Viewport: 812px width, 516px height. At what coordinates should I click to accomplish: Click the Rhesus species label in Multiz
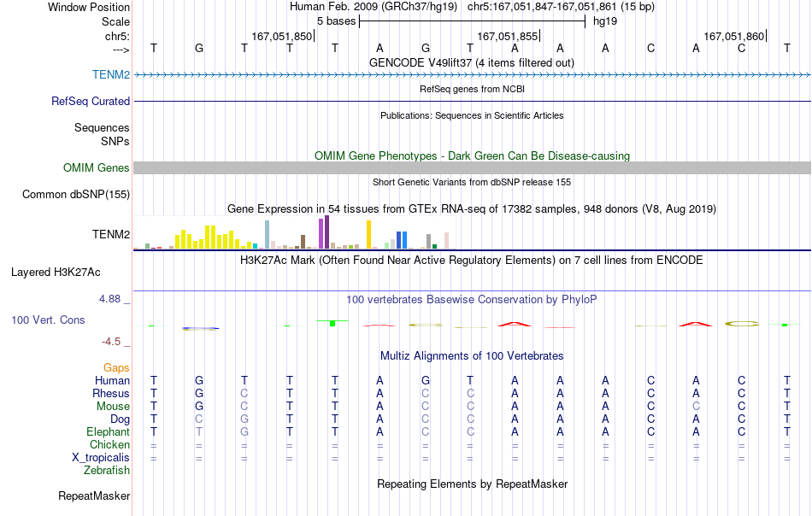(x=111, y=393)
